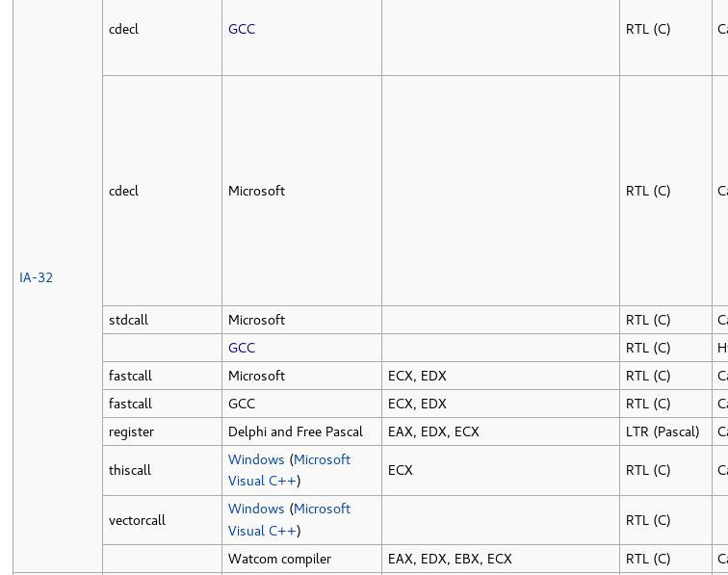728x575 pixels.
Task: Select the thiscall convention name cell
Action: [130, 470]
